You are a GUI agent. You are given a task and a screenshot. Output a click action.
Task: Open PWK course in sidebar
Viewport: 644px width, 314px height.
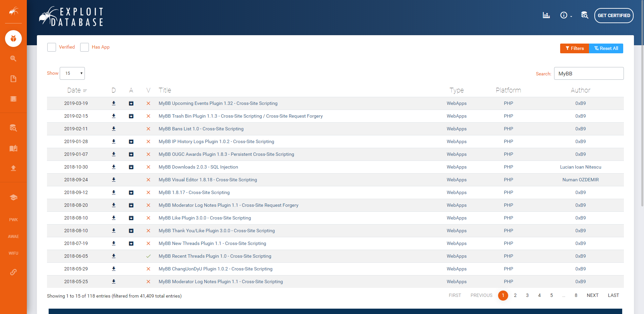(13, 220)
